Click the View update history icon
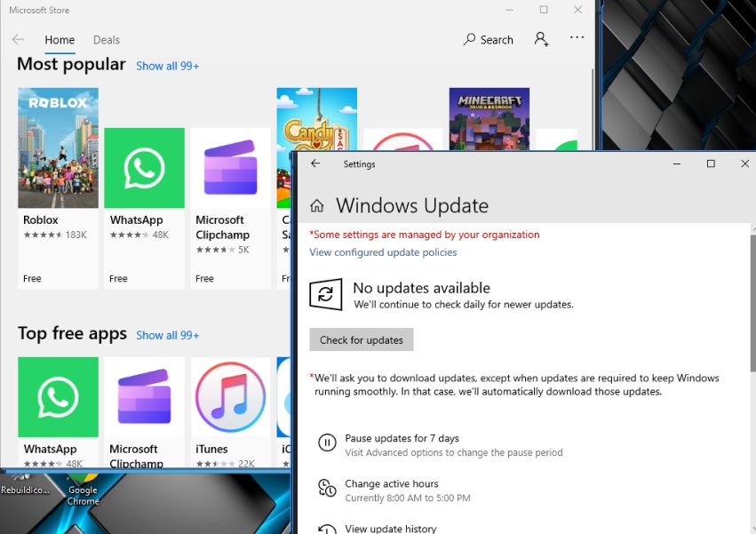This screenshot has height=534, width=756. (x=327, y=530)
